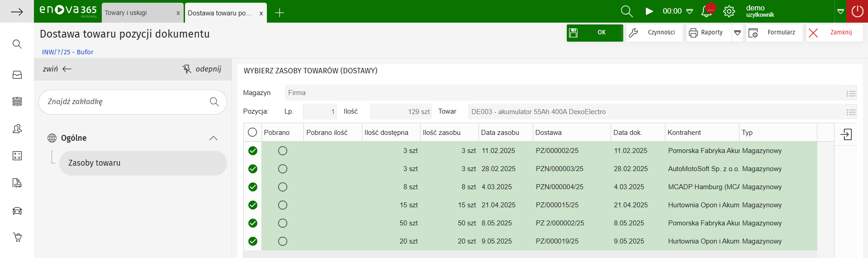
Task: Click the Znajdź zakładkę search field
Action: point(127,102)
